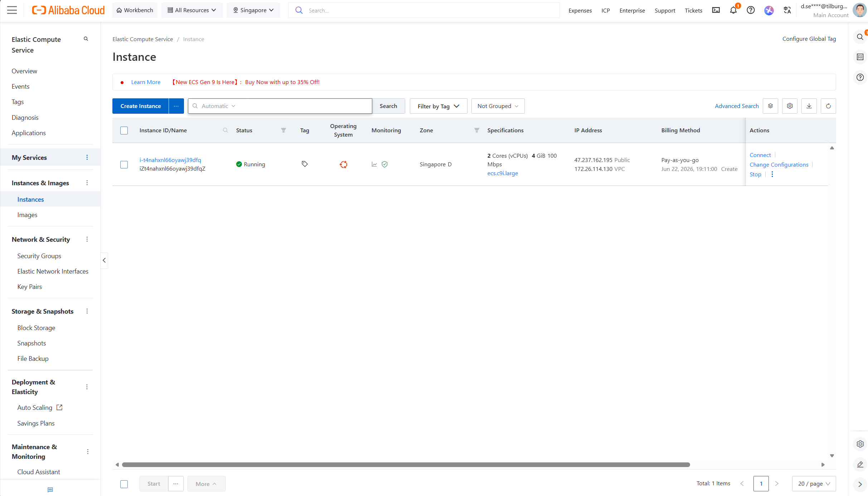The height and width of the screenshot is (496, 868).
Task: Open the Not Grouped dropdown
Action: click(498, 106)
